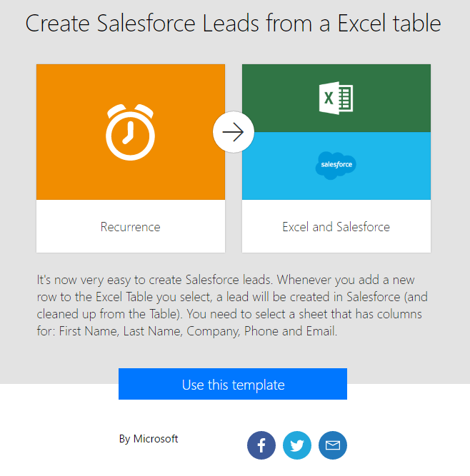
Task: Click the Salesforce cloud logo
Action: [336, 165]
